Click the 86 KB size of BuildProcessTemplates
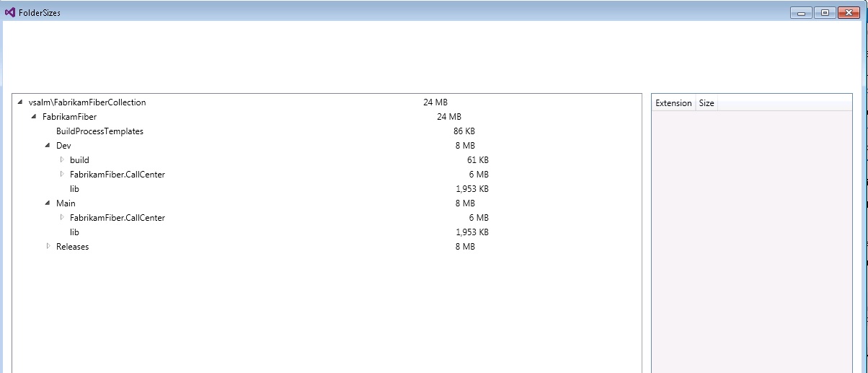 (464, 131)
